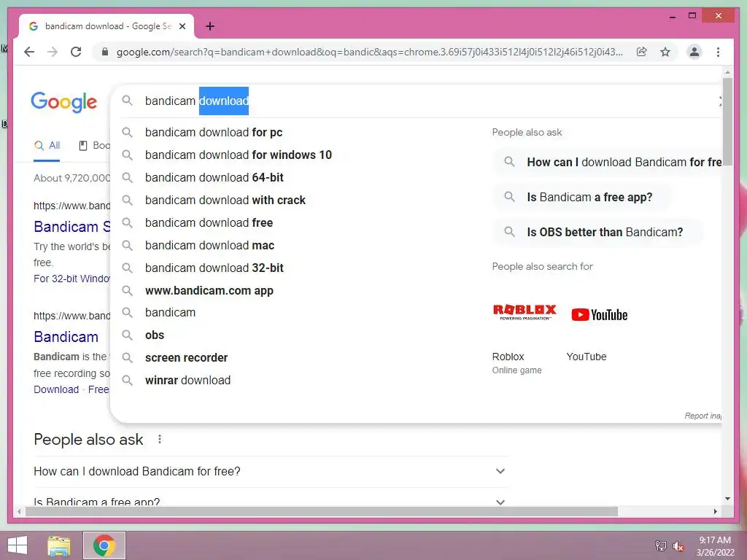Click the padlock site info icon
The width and height of the screenshot is (747, 560).
tap(105, 52)
